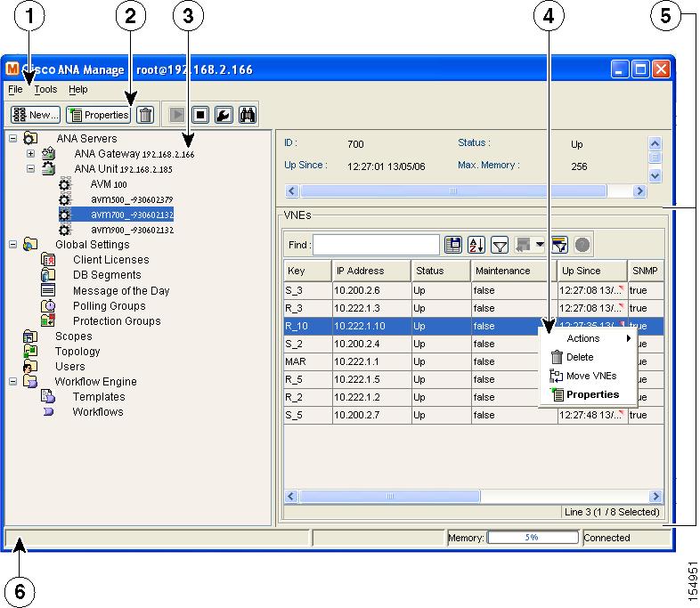Click the Users icon
Viewport: 700px width, 608px height.
click(x=30, y=366)
